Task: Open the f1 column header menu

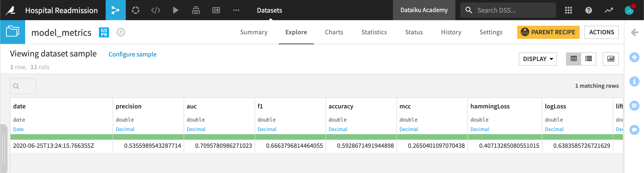Action: pyautogui.click(x=260, y=106)
